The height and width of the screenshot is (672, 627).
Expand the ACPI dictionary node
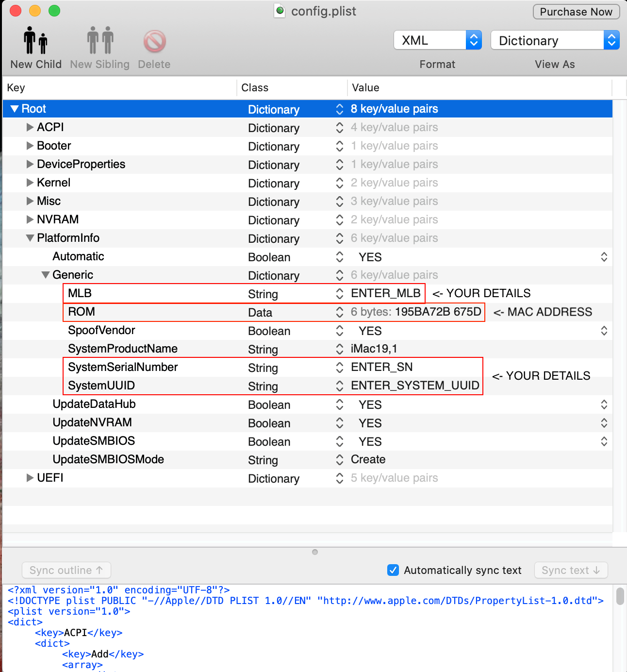[30, 127]
